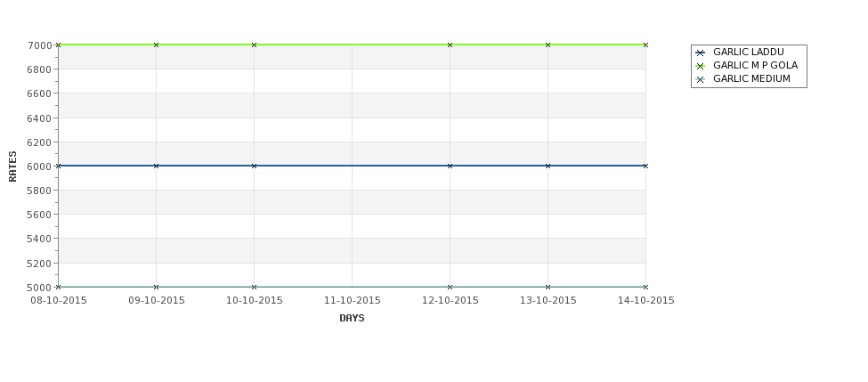The height and width of the screenshot is (382, 868).
Task: Click the GARLIC MEDIUM legend label
Action: [x=751, y=78]
